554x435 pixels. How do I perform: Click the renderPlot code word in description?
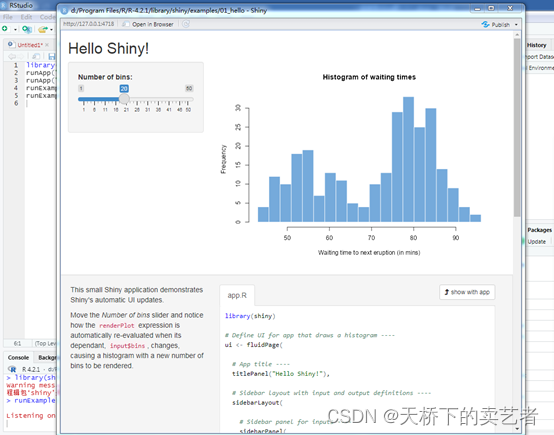(x=117, y=325)
